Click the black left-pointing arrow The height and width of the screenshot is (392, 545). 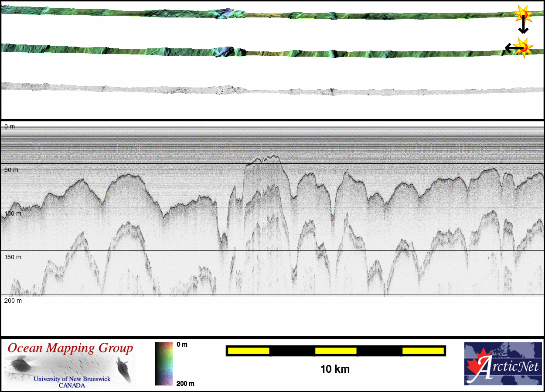[510, 47]
